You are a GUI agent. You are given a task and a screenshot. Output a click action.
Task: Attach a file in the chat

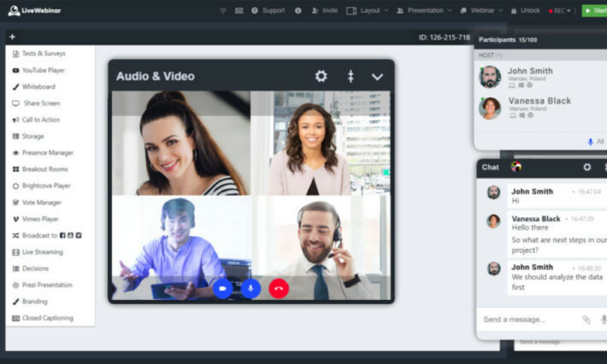click(x=587, y=320)
